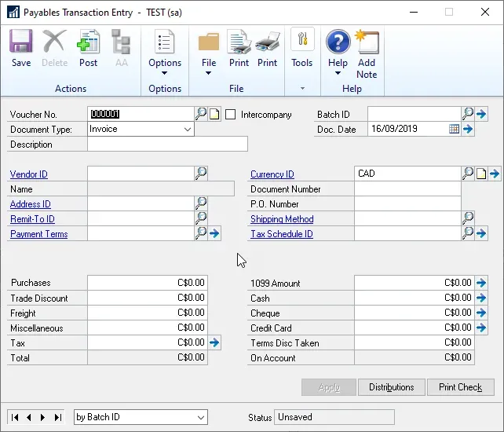Open the Doc. Date calendar picker
504x432 pixels.
pos(454,129)
